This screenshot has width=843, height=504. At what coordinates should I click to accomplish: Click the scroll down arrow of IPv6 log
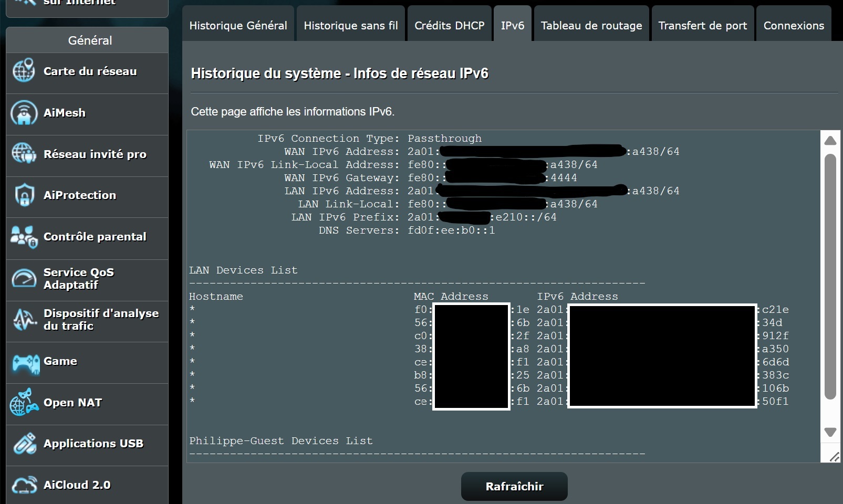tap(830, 433)
